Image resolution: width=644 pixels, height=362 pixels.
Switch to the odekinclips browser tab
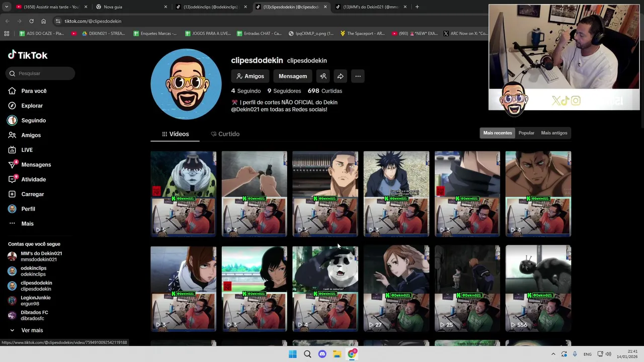[x=211, y=7]
